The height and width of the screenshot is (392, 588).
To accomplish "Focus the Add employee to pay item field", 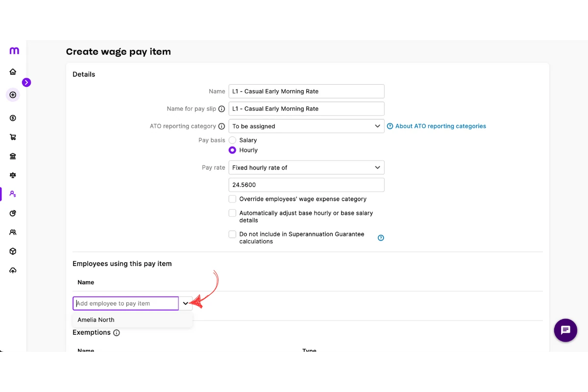I will pyautogui.click(x=126, y=303).
